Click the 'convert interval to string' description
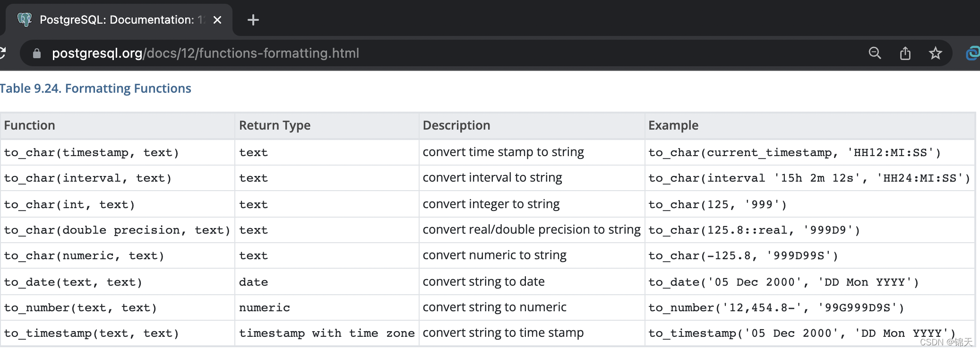Viewport: 980px width, 351px height. pyautogui.click(x=492, y=177)
